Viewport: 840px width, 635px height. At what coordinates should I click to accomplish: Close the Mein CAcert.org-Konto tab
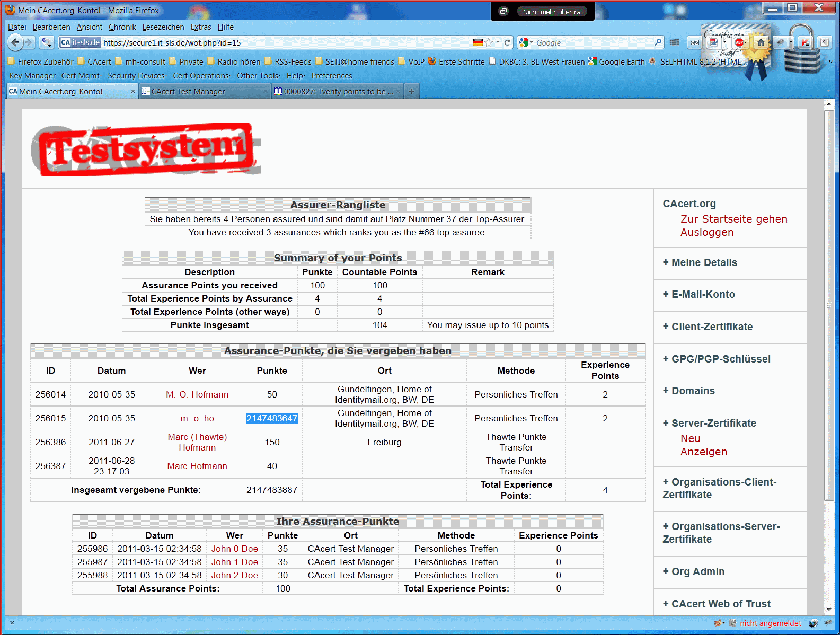tap(133, 91)
